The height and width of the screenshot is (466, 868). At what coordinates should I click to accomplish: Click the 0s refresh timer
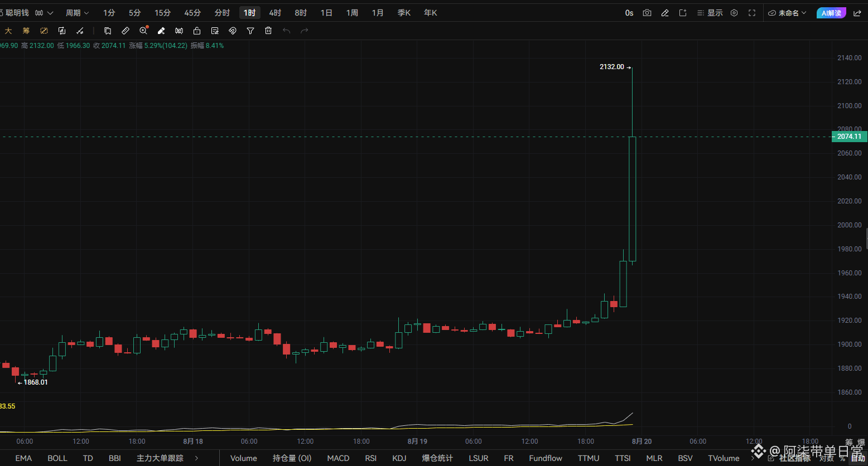click(629, 13)
